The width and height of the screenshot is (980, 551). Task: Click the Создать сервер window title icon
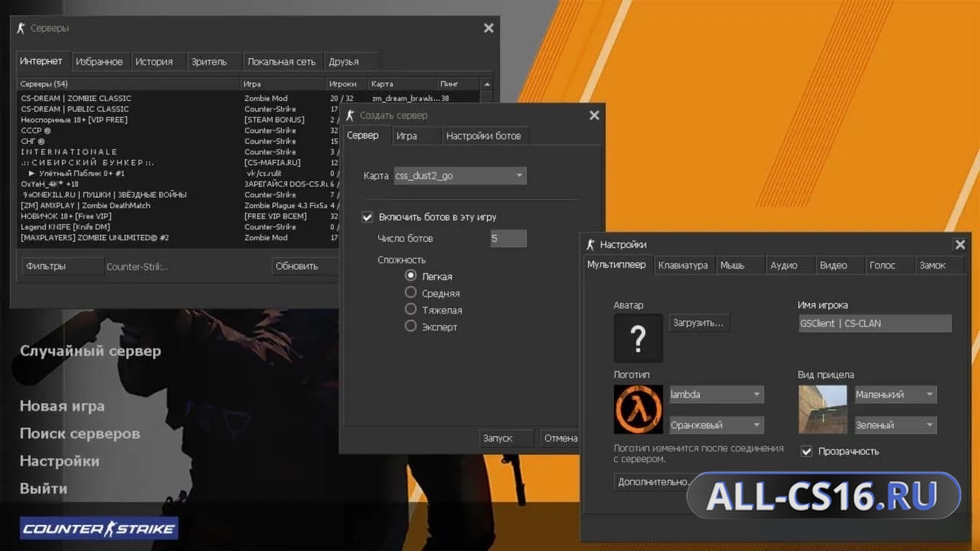click(351, 116)
